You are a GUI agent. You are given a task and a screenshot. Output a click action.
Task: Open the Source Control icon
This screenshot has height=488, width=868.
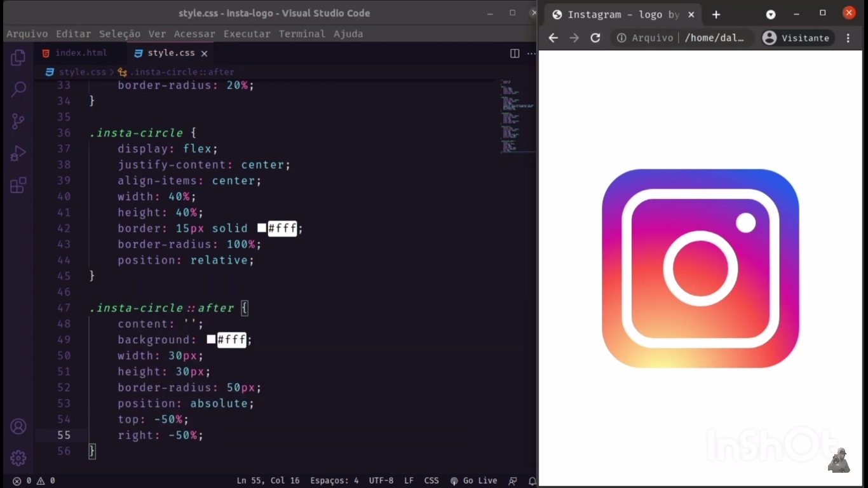coord(18,120)
